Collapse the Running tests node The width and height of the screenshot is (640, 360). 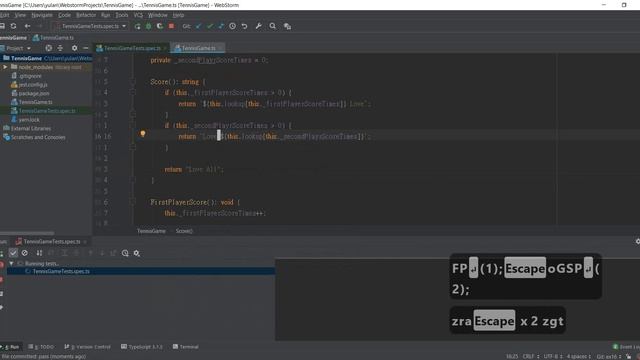click(x=11, y=264)
